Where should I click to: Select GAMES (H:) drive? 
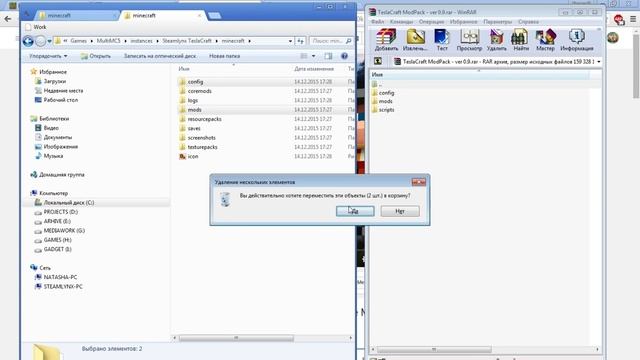coord(57,240)
